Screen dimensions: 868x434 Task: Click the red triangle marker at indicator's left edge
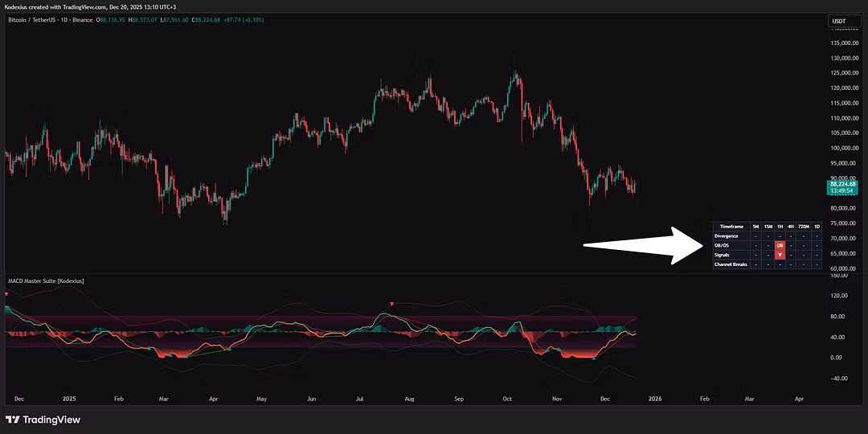[x=7, y=296]
